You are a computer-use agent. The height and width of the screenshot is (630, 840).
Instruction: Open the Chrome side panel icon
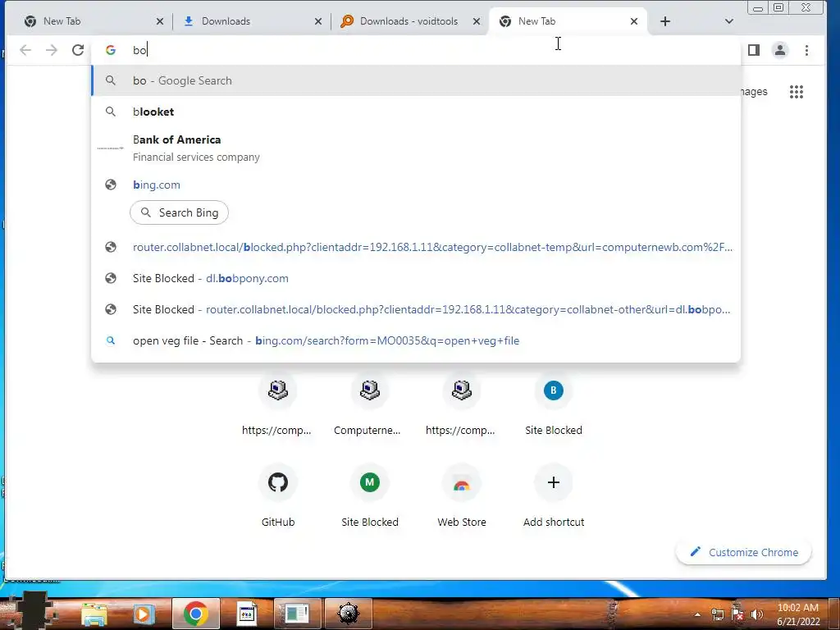click(x=753, y=50)
